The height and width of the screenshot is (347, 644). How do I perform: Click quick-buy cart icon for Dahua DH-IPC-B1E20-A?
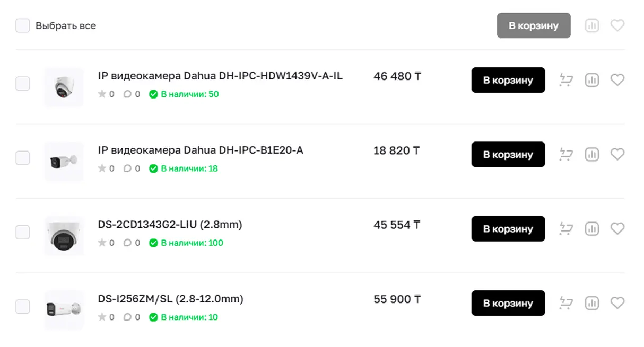(566, 155)
